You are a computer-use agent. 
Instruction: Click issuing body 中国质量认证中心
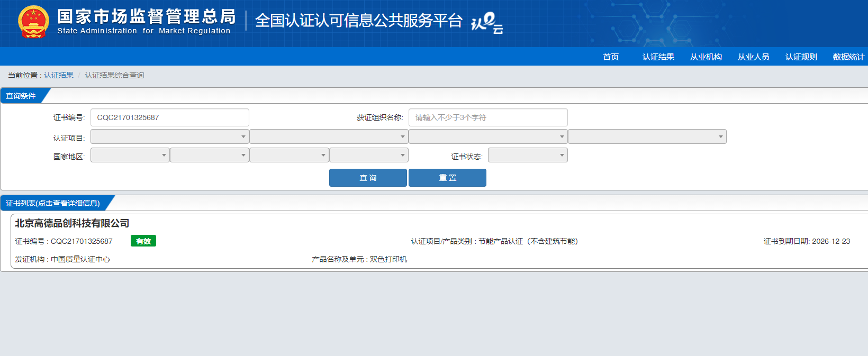(x=80, y=259)
